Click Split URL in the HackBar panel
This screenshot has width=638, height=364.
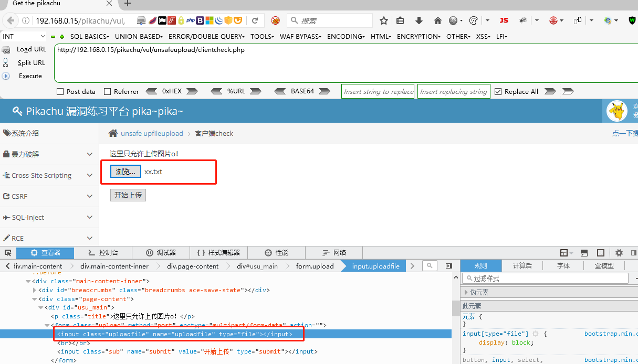(x=31, y=63)
